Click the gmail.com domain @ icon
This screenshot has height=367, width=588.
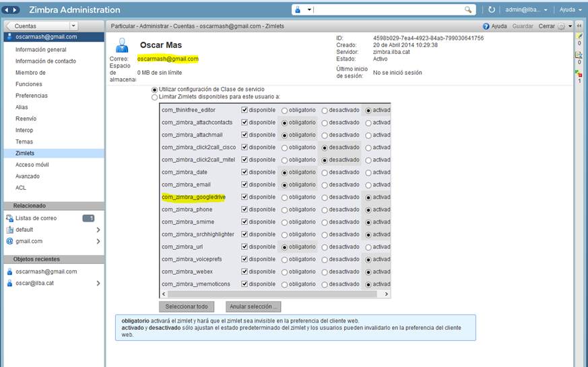[9, 241]
